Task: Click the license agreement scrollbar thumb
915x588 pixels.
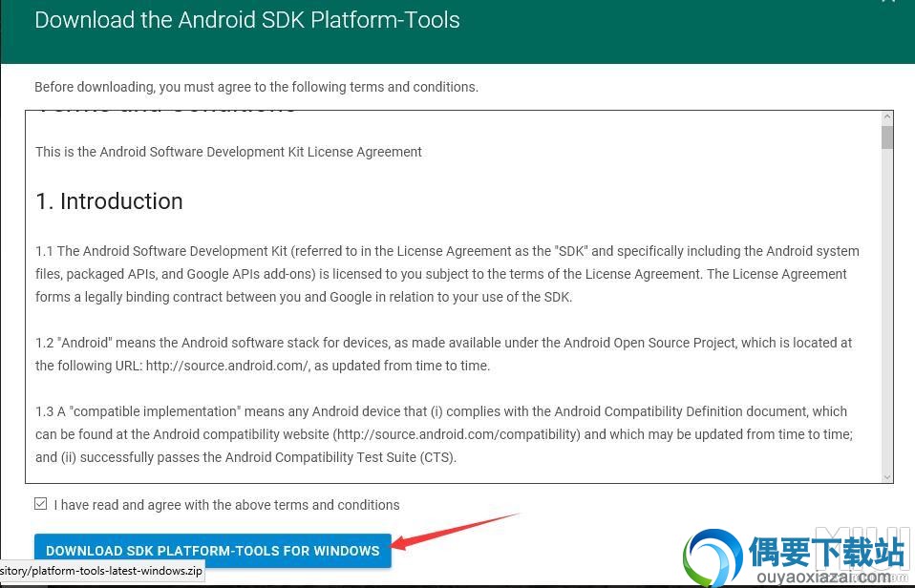Action: click(887, 137)
